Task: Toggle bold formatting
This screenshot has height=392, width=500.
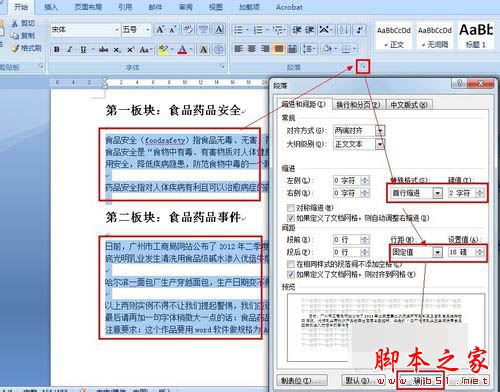Action: (57, 50)
